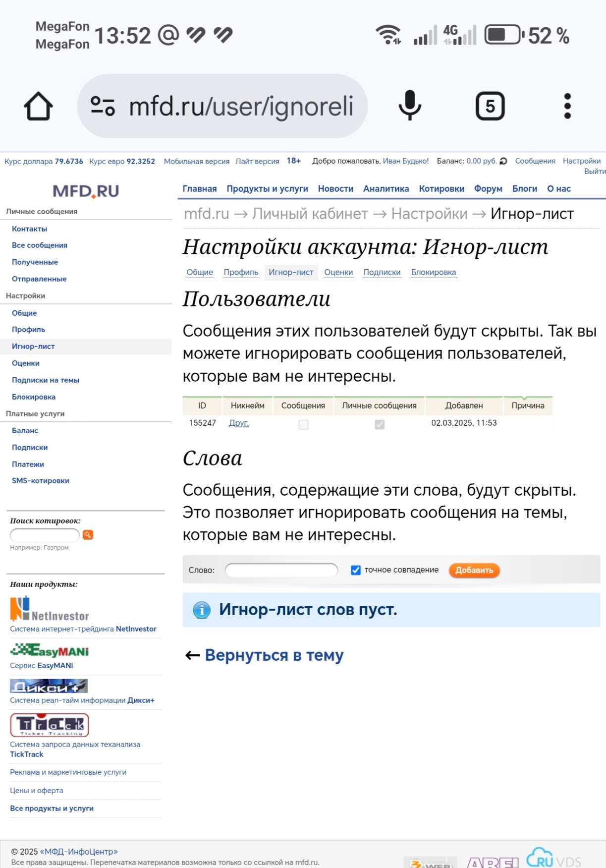Click Мобильная версия link
Viewport: 606px width, 868px height.
(197, 161)
